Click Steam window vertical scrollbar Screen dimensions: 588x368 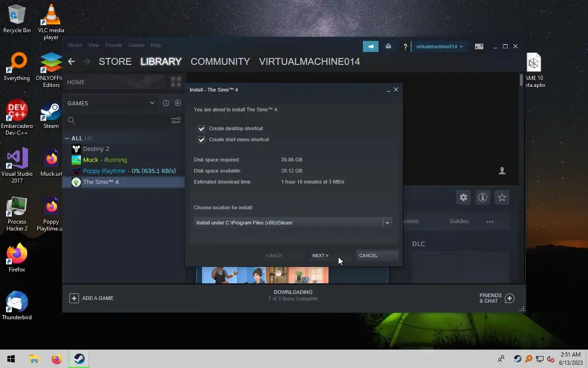point(521,80)
